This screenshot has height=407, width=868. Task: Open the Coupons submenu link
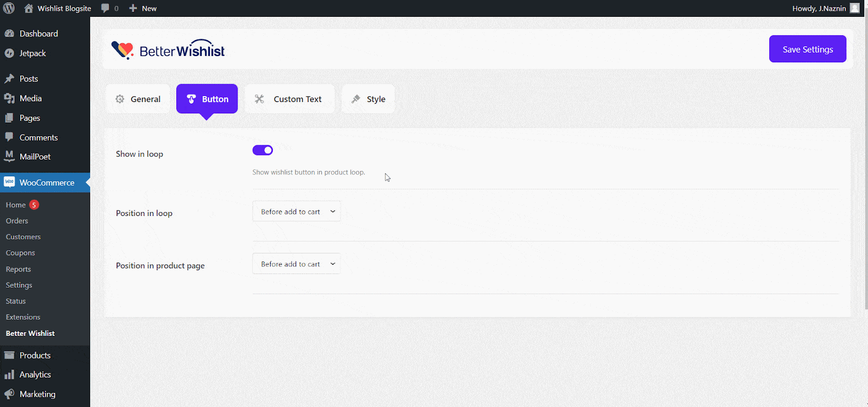click(20, 253)
